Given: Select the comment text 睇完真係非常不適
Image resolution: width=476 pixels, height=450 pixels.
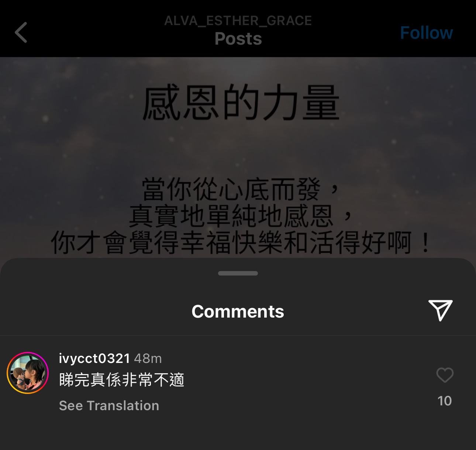Looking at the screenshot, I should (x=122, y=380).
